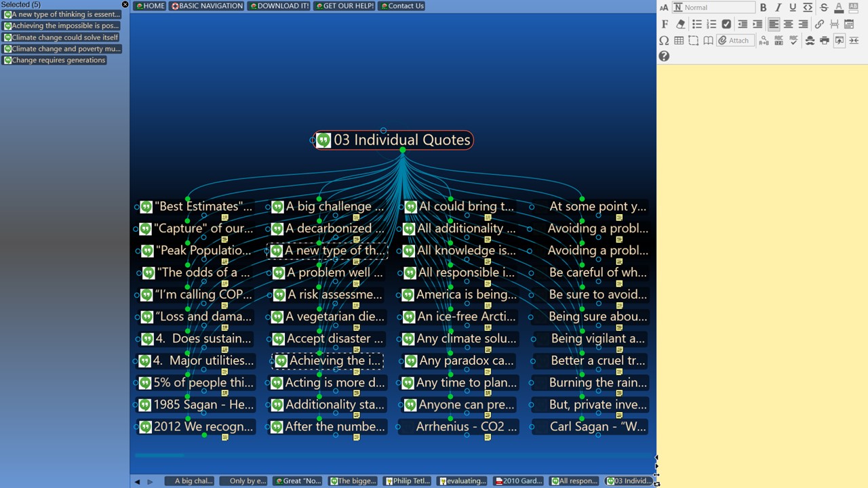Image resolution: width=868 pixels, height=488 pixels.
Task: Toggle spell check ABC checkmark icon
Action: pyautogui.click(x=793, y=41)
